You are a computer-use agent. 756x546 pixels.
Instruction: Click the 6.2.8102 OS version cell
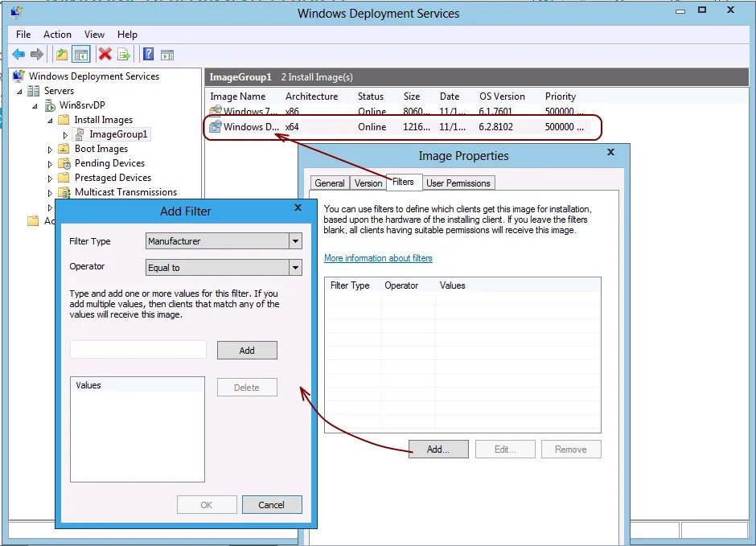495,127
